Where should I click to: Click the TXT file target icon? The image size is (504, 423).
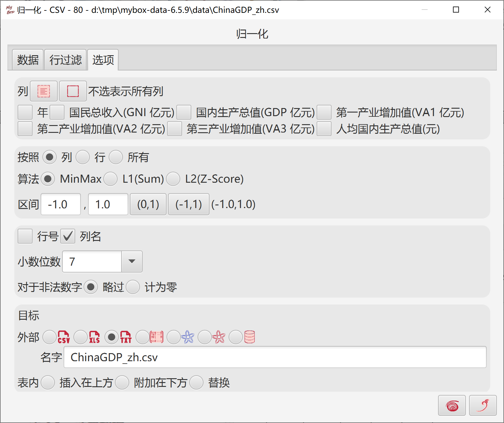126,337
